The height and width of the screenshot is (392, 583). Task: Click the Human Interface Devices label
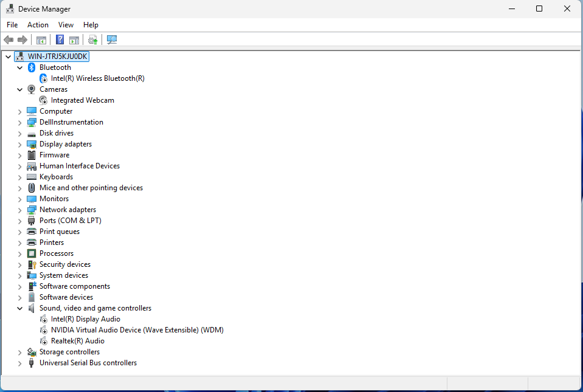pyautogui.click(x=80, y=166)
